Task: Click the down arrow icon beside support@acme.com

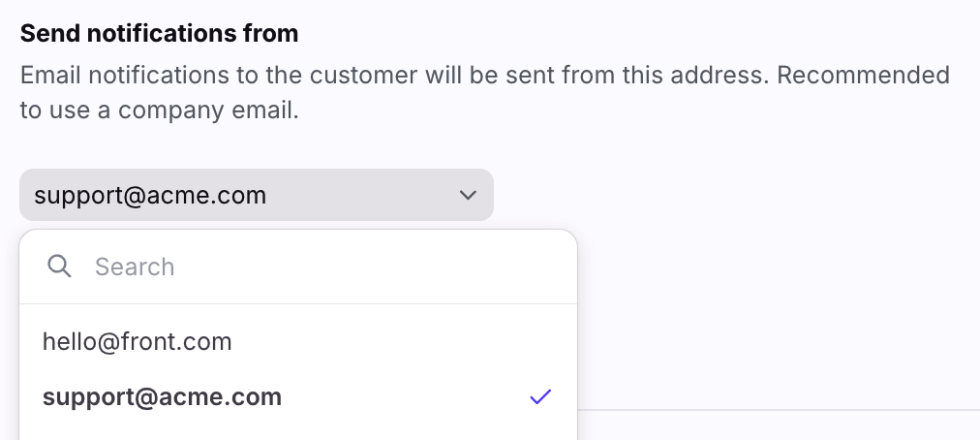Action: pyautogui.click(x=468, y=195)
